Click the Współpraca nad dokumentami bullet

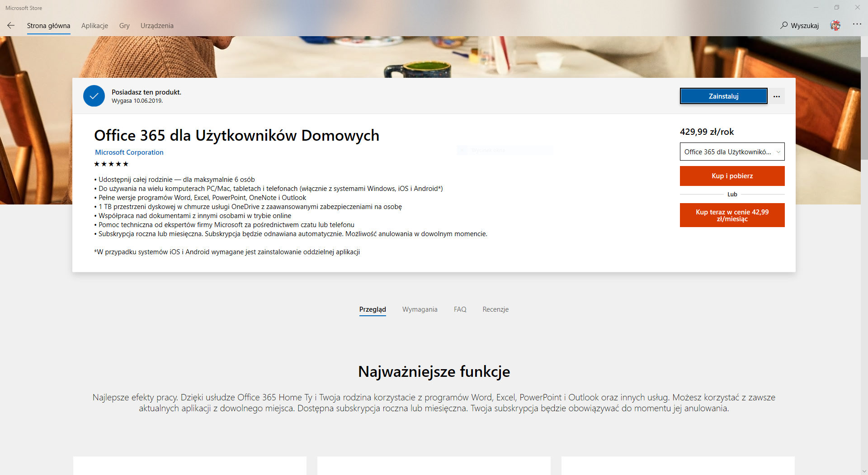193,216
